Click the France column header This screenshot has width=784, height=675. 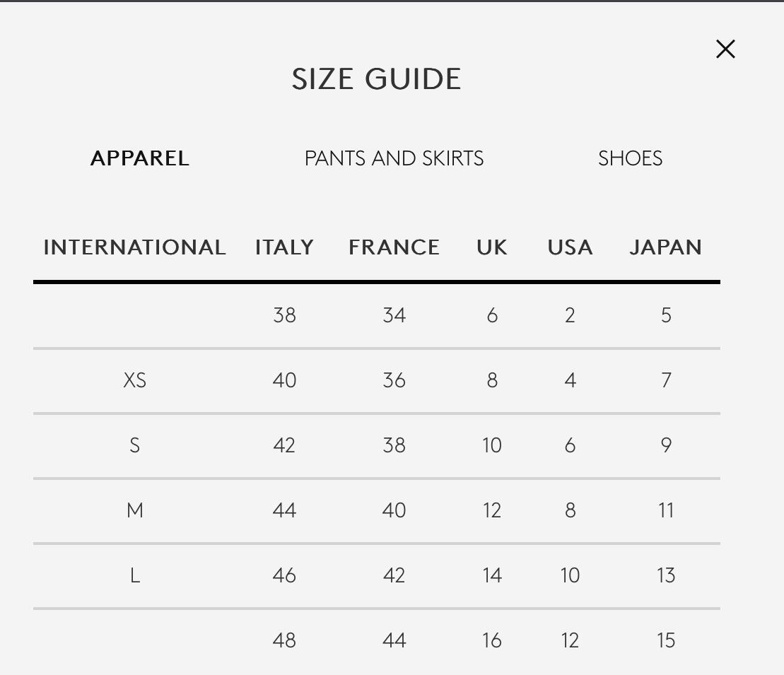tap(394, 247)
